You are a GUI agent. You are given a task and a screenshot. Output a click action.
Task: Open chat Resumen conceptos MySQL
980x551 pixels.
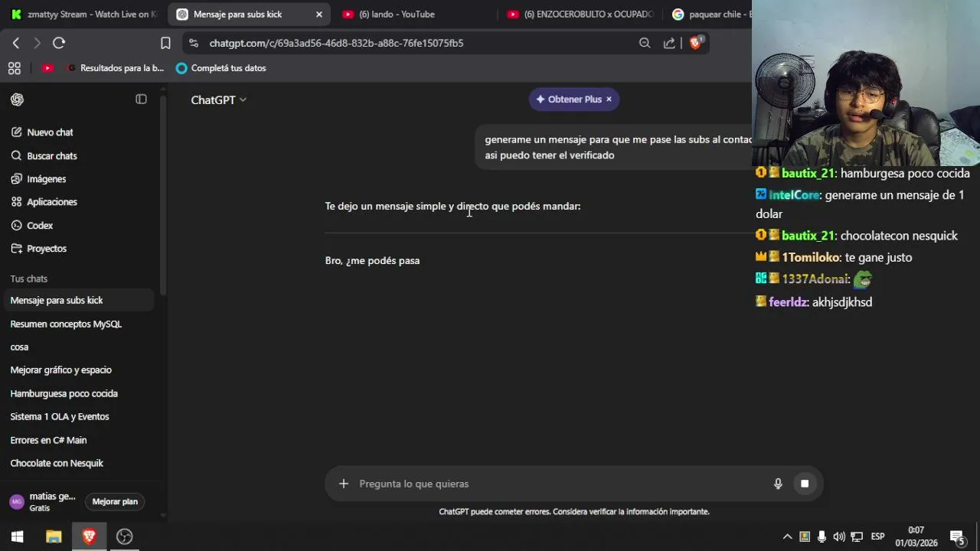(x=80, y=324)
